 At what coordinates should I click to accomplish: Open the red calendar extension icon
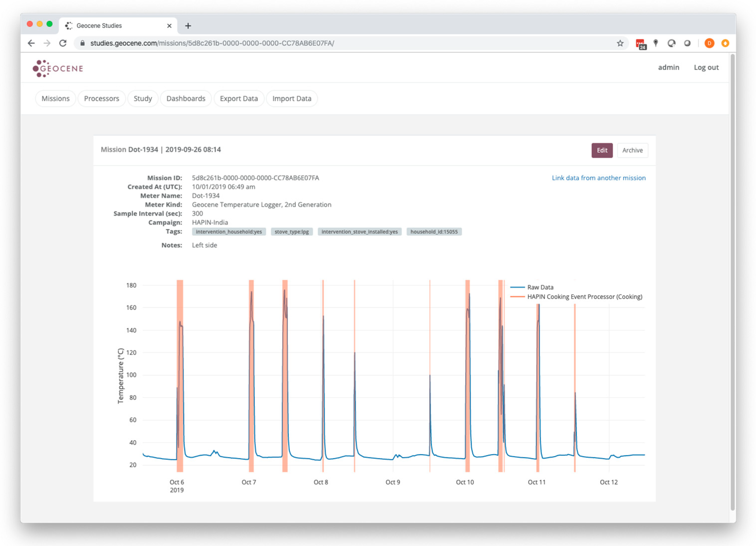point(640,44)
